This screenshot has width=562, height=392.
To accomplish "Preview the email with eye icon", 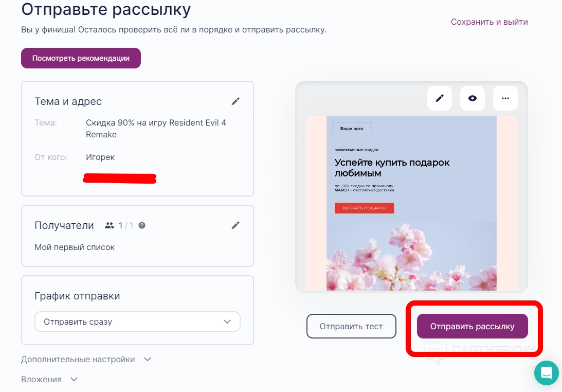I will [x=473, y=98].
